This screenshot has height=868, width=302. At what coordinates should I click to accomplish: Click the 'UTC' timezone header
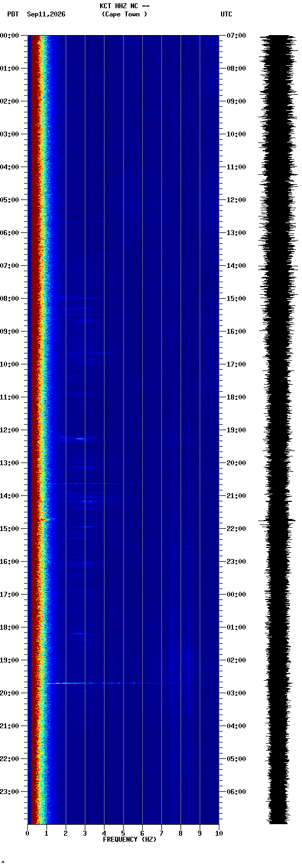(x=226, y=14)
